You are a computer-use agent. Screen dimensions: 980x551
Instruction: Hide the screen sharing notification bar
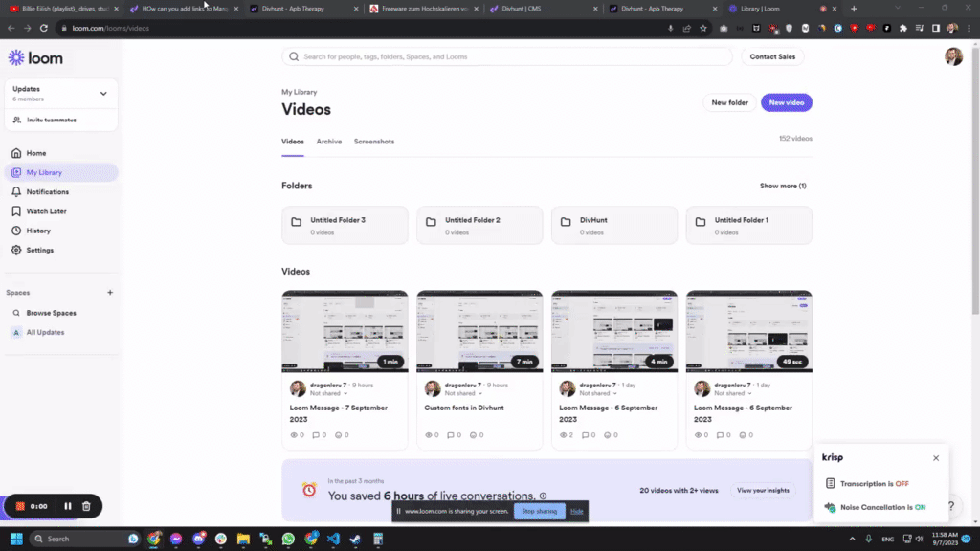(576, 511)
